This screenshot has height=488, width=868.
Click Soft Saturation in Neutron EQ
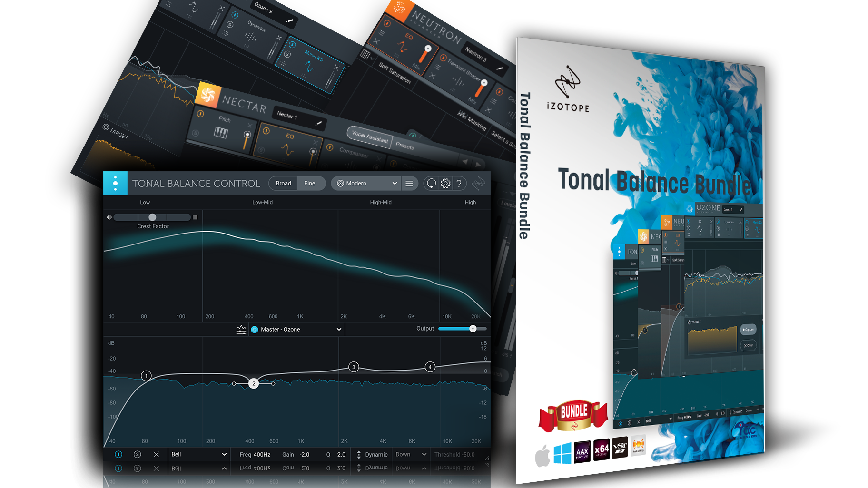point(395,73)
